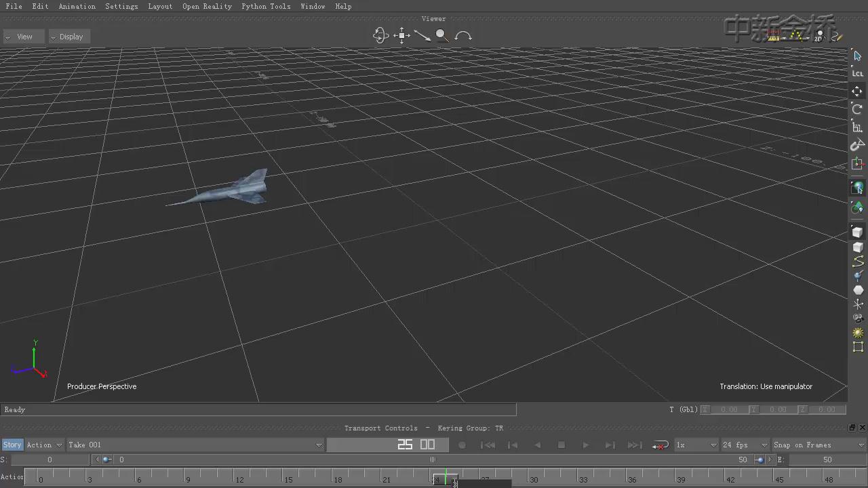Click the ruler display icon at top right

(x=773, y=37)
